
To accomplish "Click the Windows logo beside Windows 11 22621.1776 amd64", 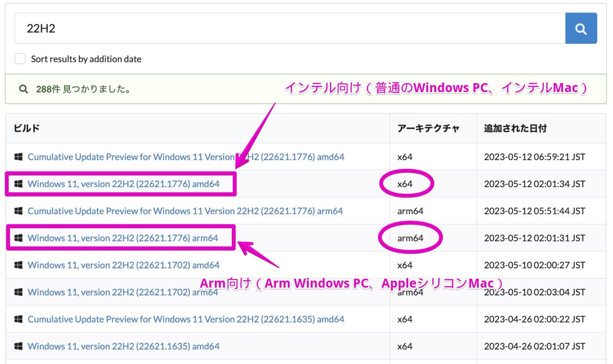I will [18, 184].
